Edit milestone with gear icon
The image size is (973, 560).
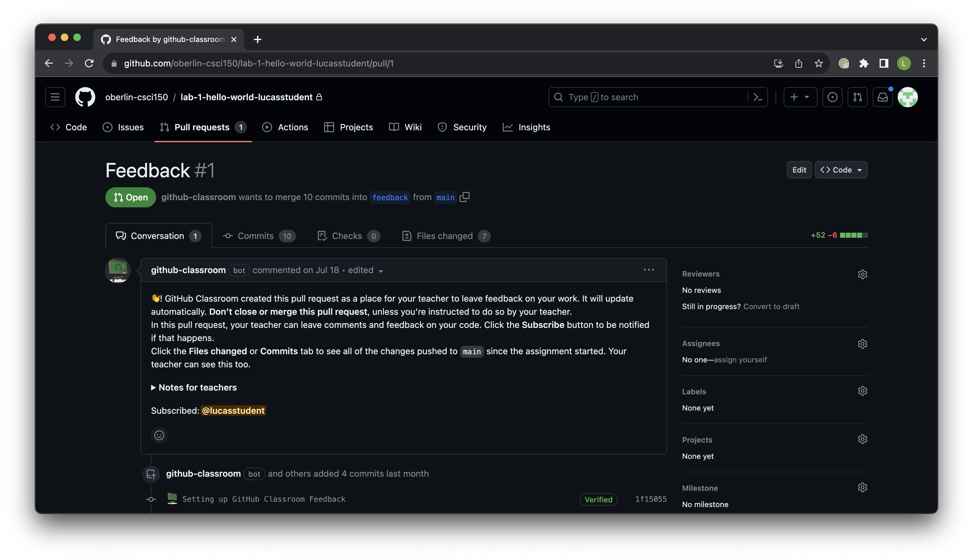click(862, 487)
